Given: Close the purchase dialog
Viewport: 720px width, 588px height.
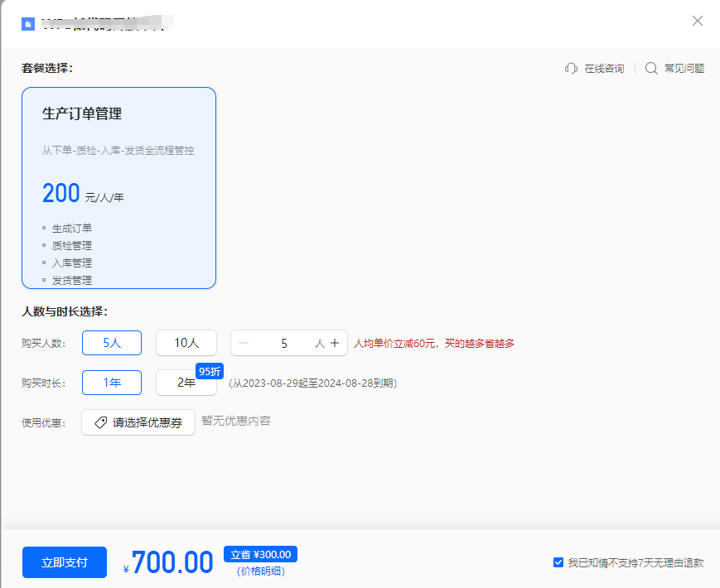Looking at the screenshot, I should click(x=698, y=21).
